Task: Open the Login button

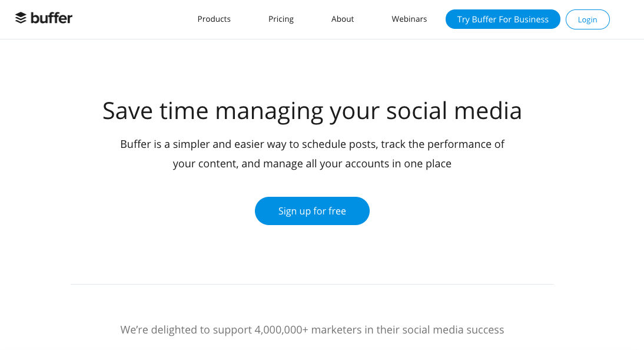Action: (x=587, y=19)
